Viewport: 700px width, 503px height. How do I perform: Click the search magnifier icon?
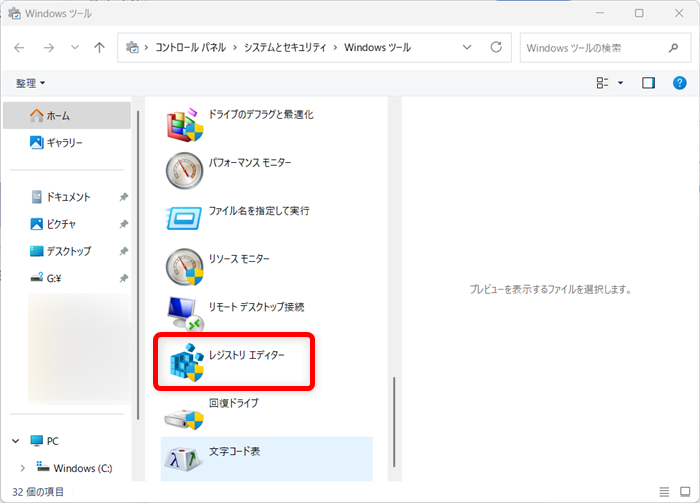coord(673,48)
